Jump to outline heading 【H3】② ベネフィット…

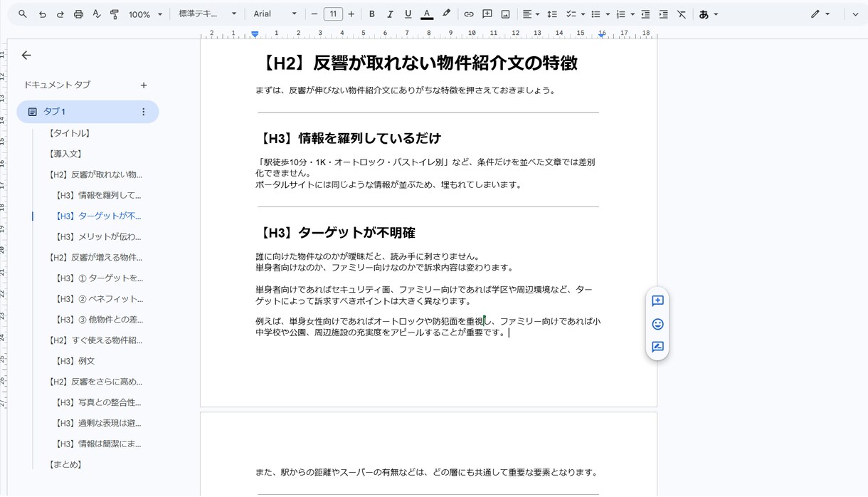pos(99,298)
